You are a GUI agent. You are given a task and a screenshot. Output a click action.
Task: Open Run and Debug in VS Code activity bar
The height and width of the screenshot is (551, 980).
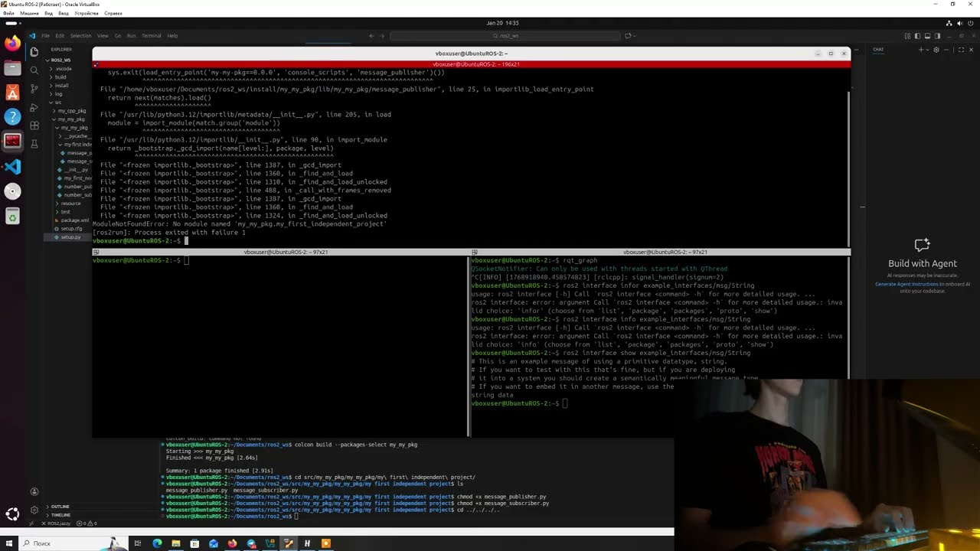point(34,107)
